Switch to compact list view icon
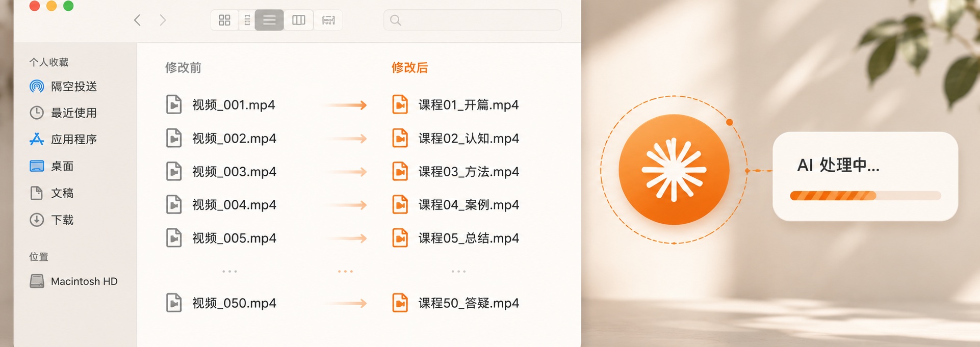Screen dimensions: 980x347 (x=247, y=20)
